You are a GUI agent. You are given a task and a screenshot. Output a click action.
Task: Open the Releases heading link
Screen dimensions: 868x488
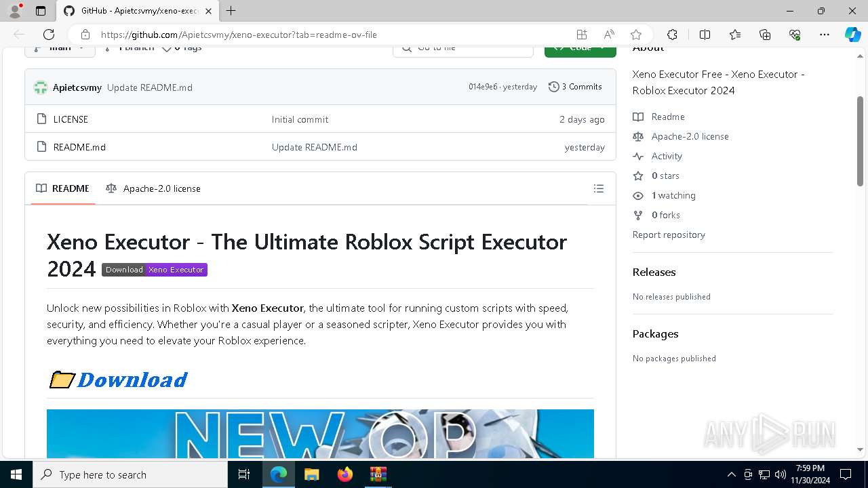coord(654,272)
